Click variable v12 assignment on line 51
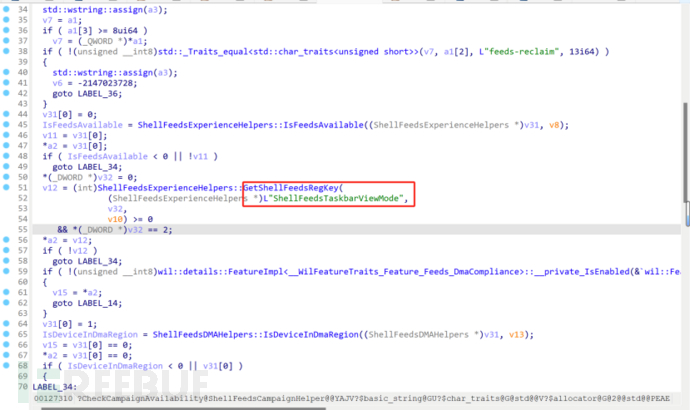 (x=50, y=188)
